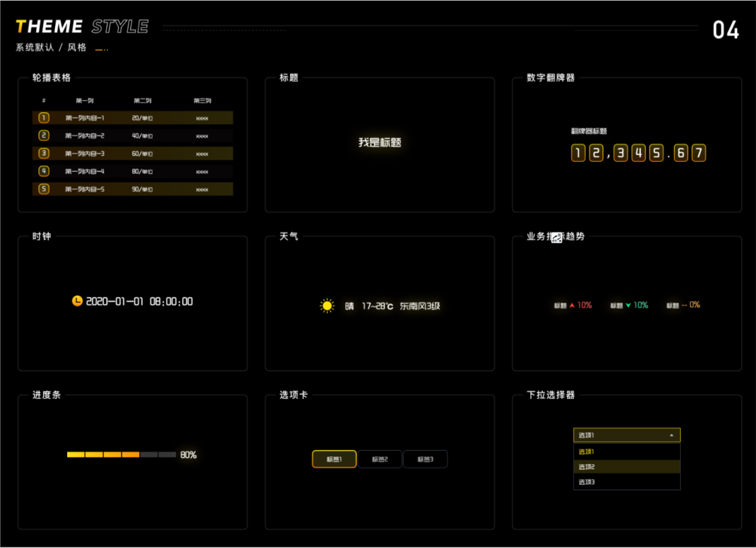
Task: Click the 80% segmented progress bar
Action: (x=121, y=455)
